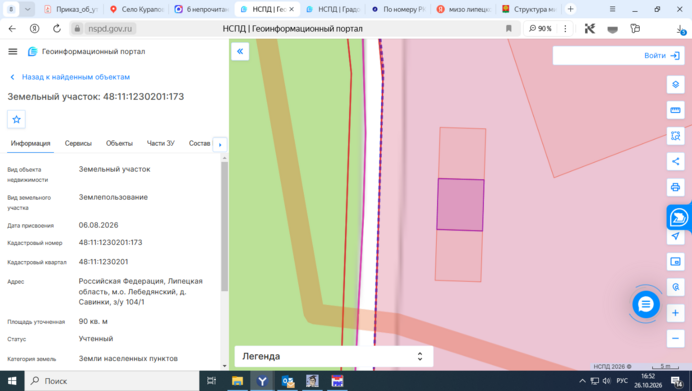Image resolution: width=692 pixels, height=391 pixels.
Task: Go back via Назад к найденным объектам
Action: (70, 77)
